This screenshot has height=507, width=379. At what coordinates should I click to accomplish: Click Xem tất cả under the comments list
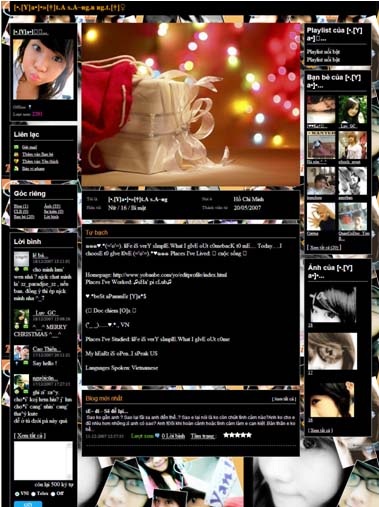coord(30,436)
